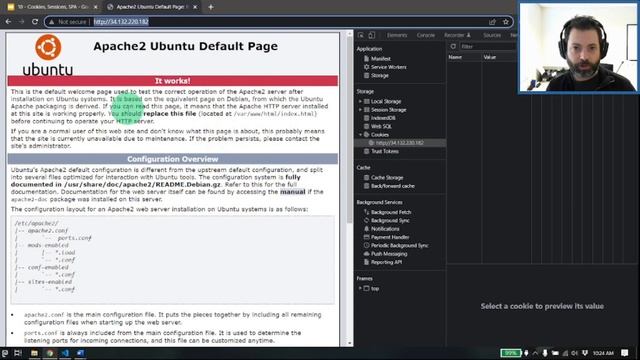The image size is (640, 360).
Task: Click the scroll-down arrow of page scrollbar
Action: [349, 343]
